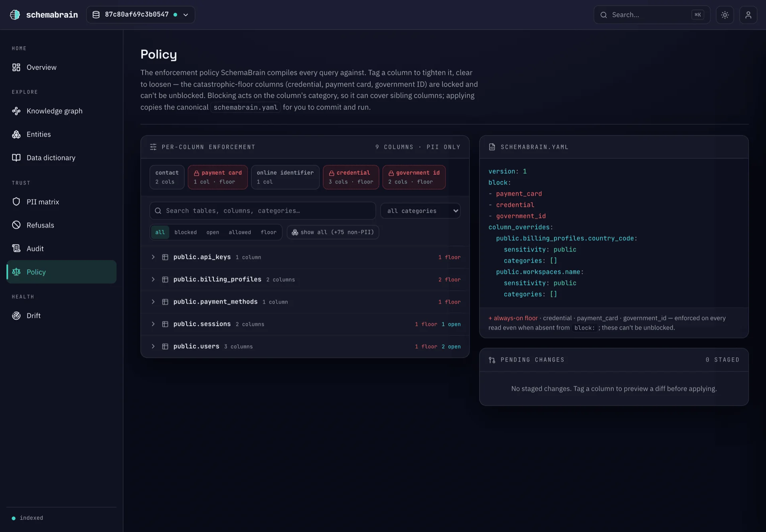
Task: Open Entities in the sidebar
Action: (x=61, y=134)
